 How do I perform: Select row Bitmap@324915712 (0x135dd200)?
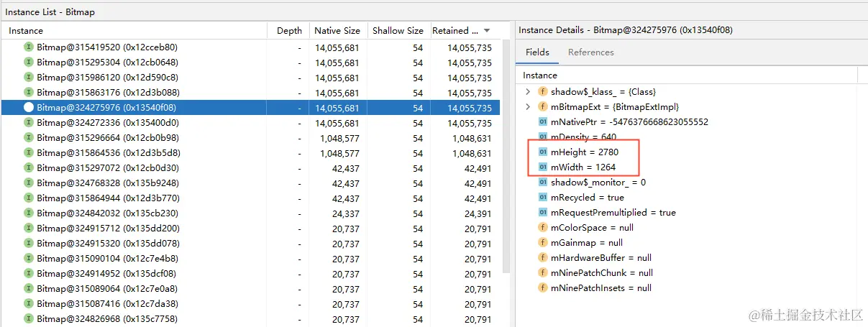pyautogui.click(x=250, y=229)
